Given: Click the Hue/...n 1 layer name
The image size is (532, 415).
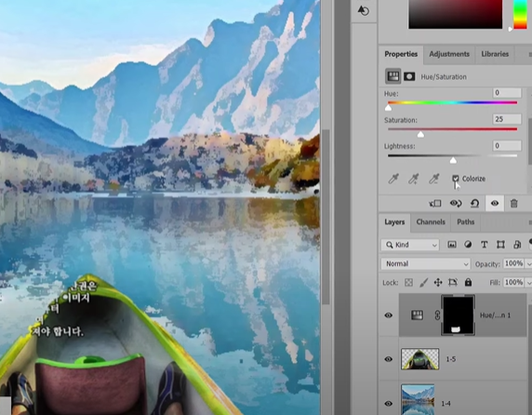Looking at the screenshot, I should (x=495, y=315).
